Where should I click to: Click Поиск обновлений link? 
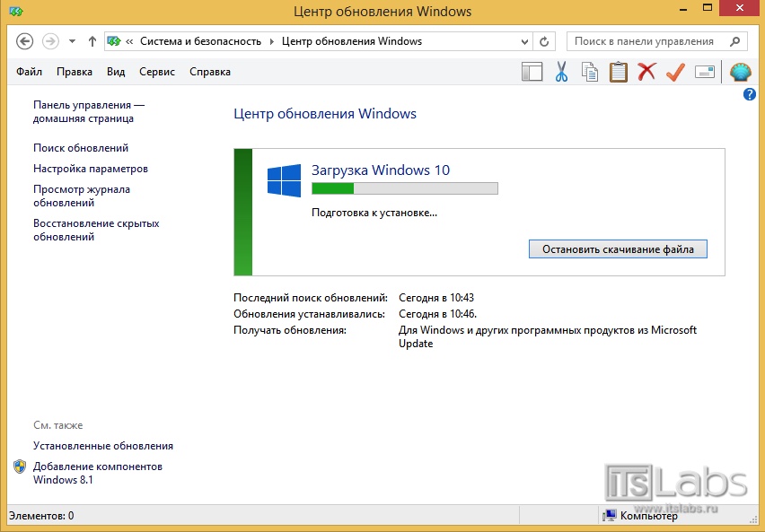coord(81,148)
